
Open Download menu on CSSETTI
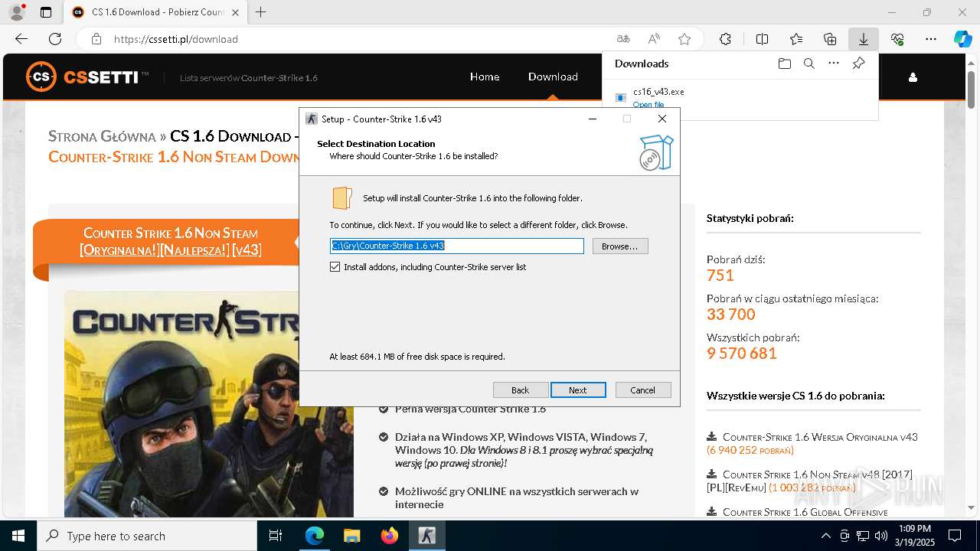553,77
